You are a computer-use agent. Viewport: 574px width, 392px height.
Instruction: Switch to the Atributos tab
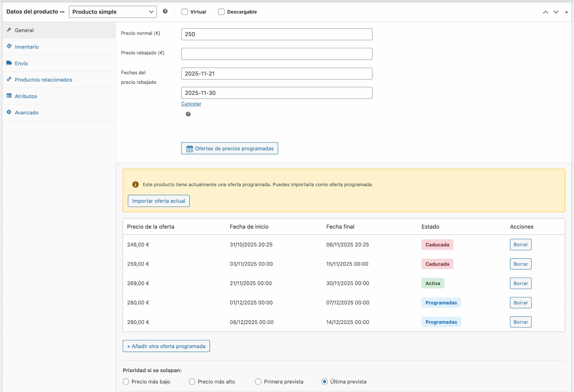click(x=26, y=96)
